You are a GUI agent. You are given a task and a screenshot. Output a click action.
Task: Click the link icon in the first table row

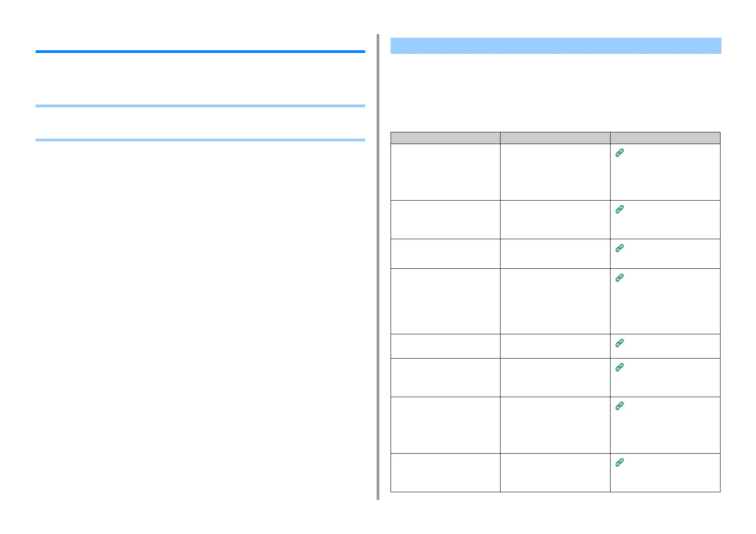[620, 153]
